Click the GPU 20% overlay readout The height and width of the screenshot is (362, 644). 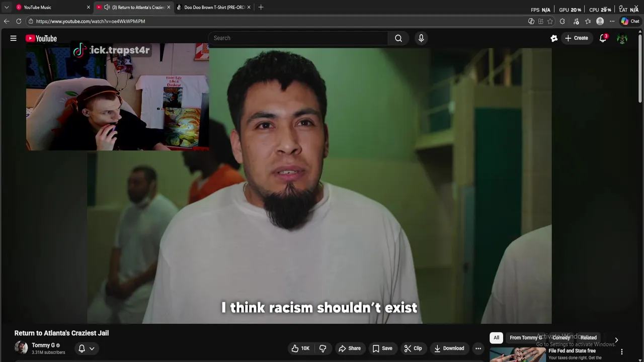[570, 10]
